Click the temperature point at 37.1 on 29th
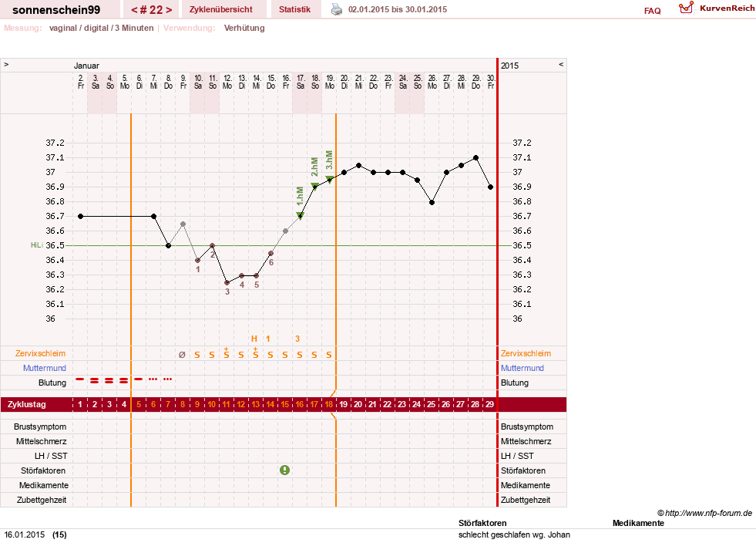Image resolution: width=756 pixels, height=553 pixels. point(476,158)
